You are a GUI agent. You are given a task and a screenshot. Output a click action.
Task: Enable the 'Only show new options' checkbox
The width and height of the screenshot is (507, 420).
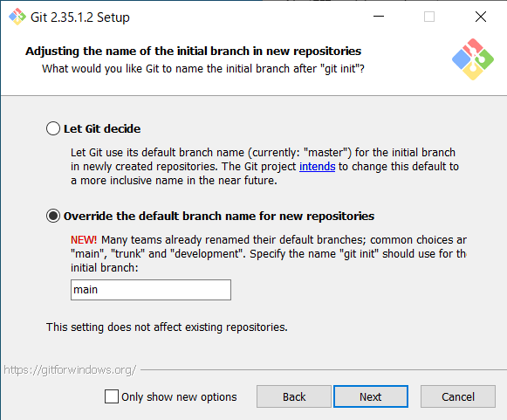[112, 396]
